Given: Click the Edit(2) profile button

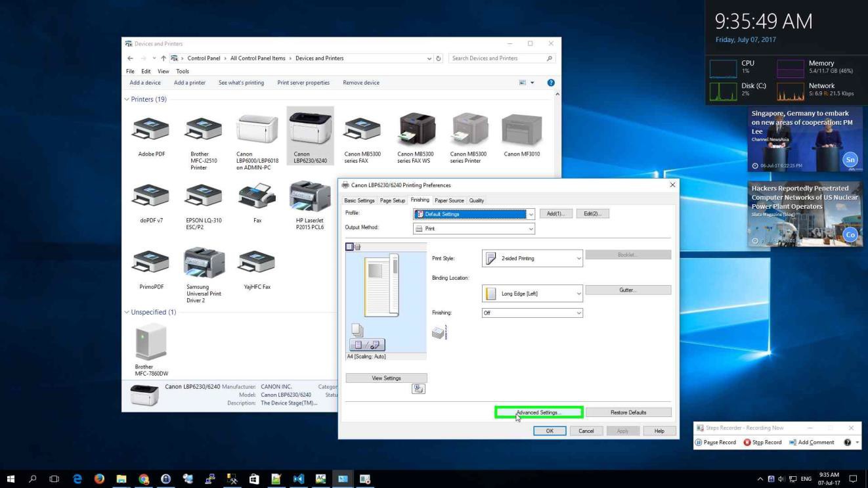Looking at the screenshot, I should (592, 214).
